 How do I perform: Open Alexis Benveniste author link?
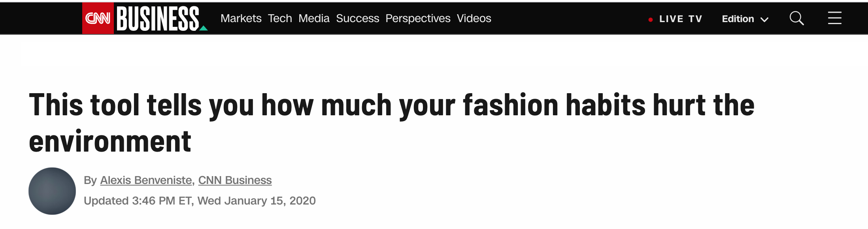146,180
